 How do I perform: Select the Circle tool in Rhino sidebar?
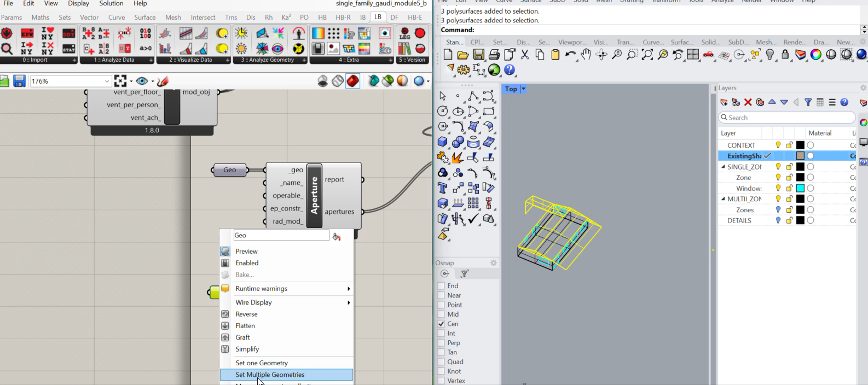pyautogui.click(x=443, y=112)
